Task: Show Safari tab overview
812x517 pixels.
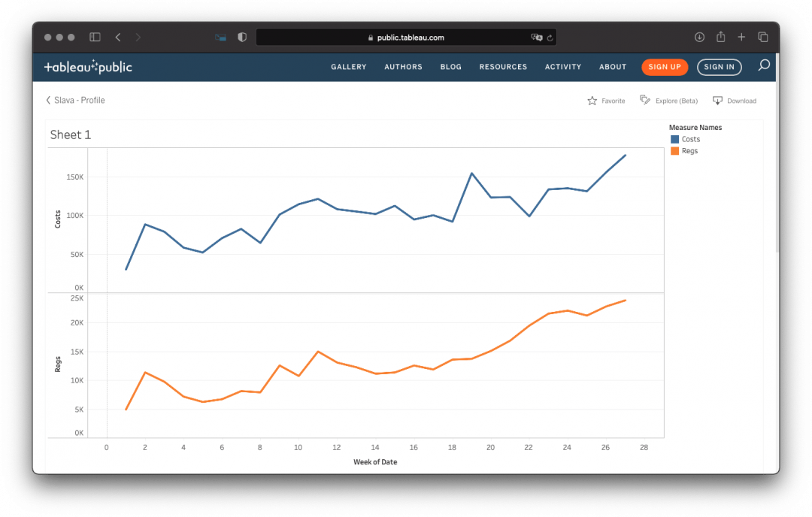Action: click(762, 37)
